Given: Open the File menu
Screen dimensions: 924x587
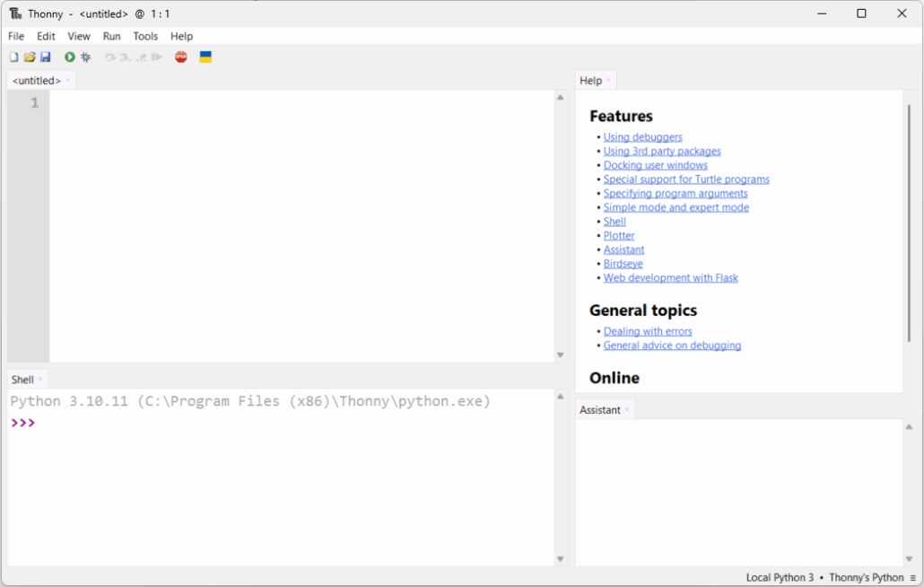Looking at the screenshot, I should point(16,36).
